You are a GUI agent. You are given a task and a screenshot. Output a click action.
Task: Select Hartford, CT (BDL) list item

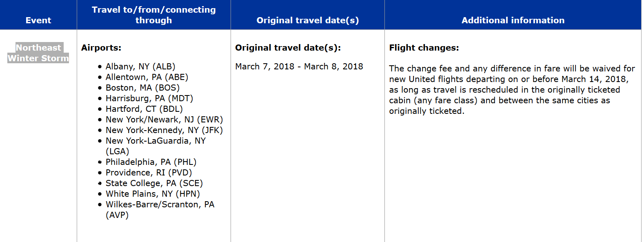click(x=144, y=109)
